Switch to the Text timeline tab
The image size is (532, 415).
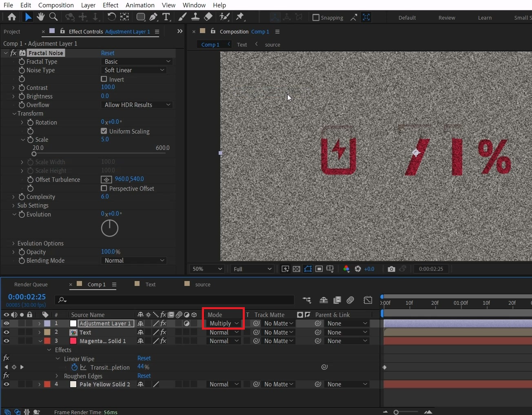[x=151, y=284]
